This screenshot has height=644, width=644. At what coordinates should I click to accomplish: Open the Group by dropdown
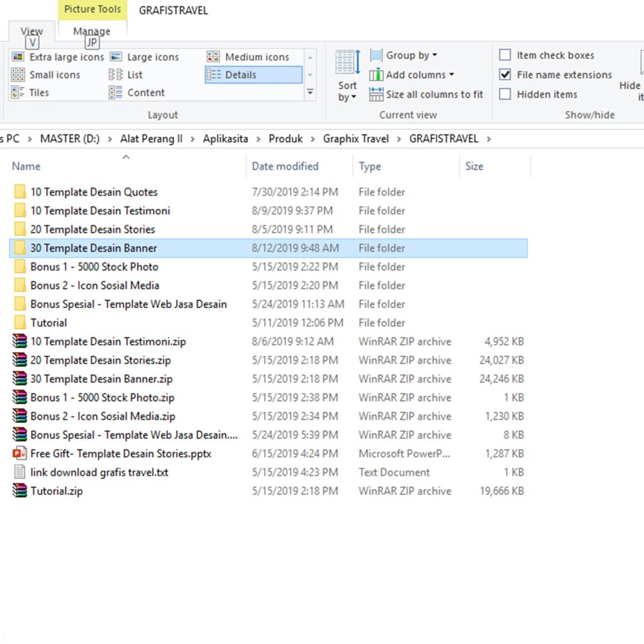404,55
